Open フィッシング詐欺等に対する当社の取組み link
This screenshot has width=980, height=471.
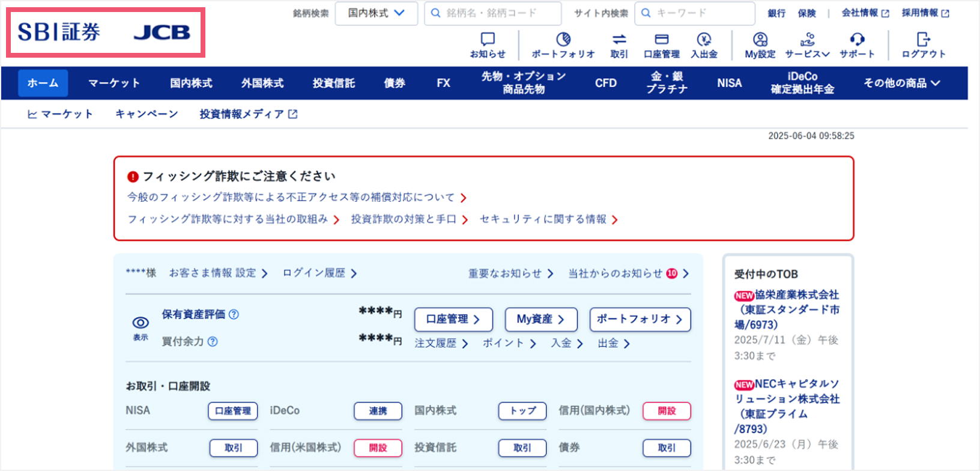point(233,219)
